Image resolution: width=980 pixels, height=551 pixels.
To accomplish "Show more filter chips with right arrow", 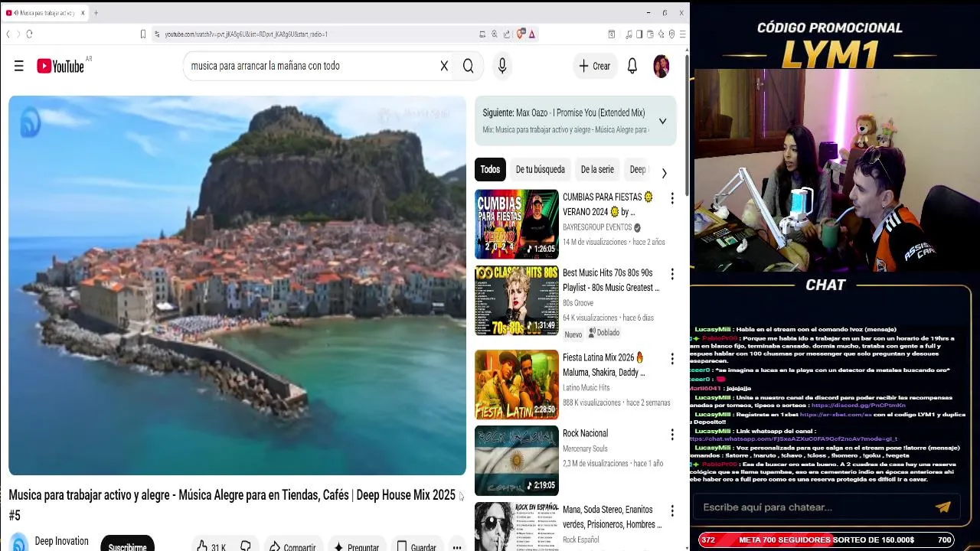I will 664,173.
